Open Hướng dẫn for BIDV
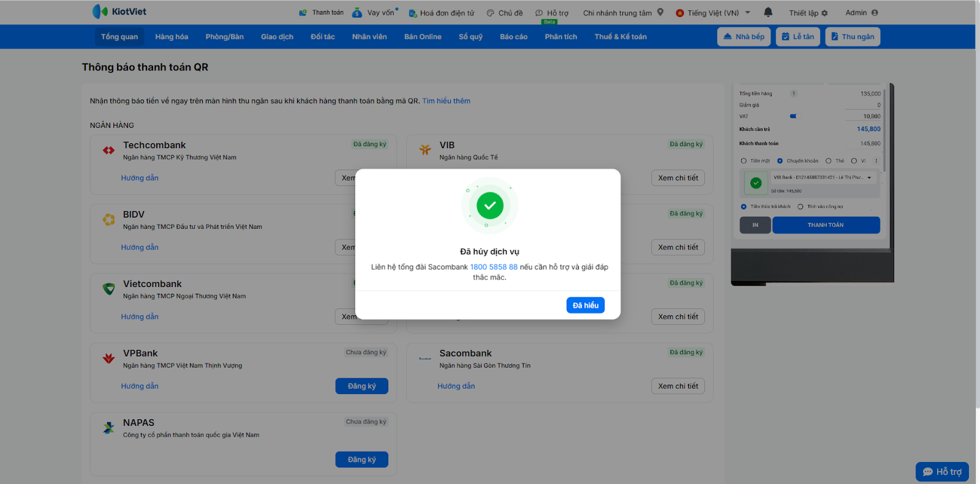The image size is (980, 484). pyautogui.click(x=140, y=247)
